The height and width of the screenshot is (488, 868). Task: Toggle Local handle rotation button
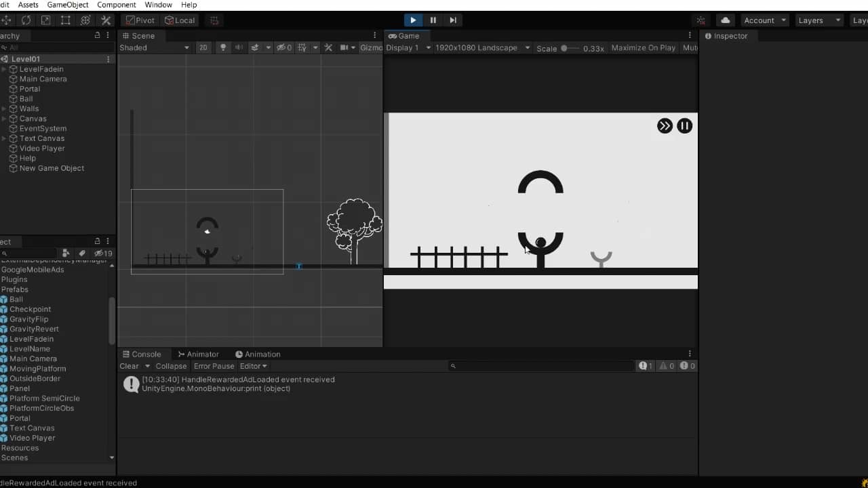point(180,20)
